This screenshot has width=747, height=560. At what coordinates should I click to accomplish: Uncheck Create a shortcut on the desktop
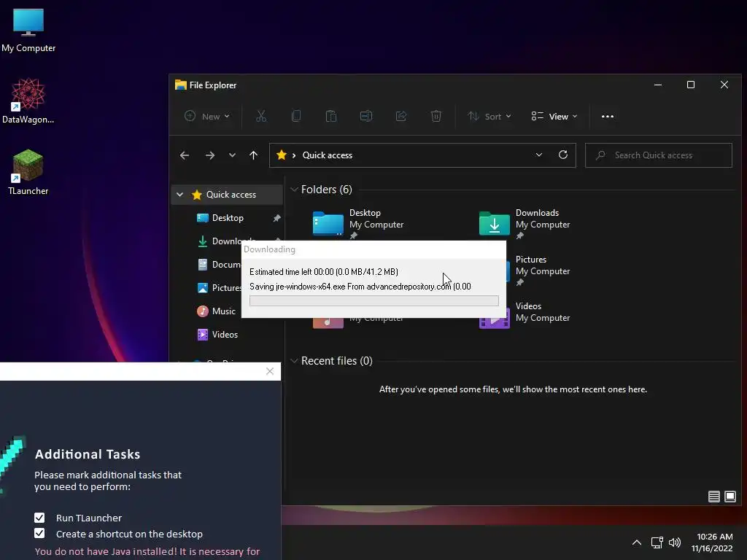(x=39, y=533)
